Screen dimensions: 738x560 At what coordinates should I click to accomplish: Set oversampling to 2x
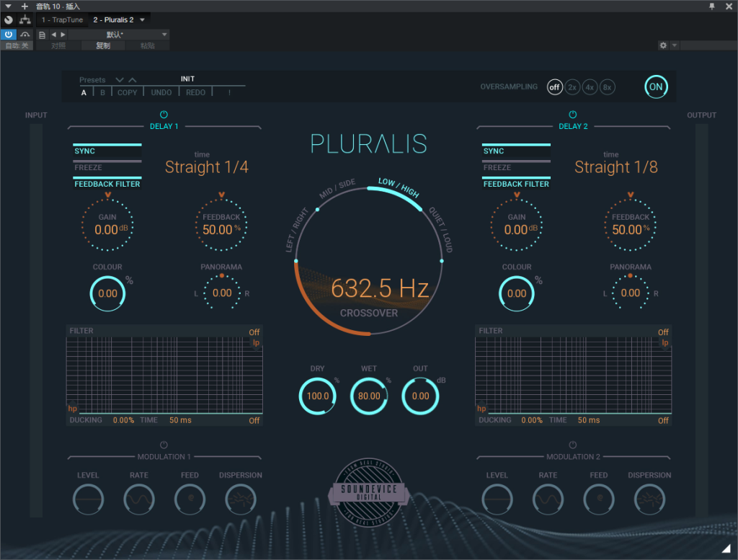pos(572,87)
